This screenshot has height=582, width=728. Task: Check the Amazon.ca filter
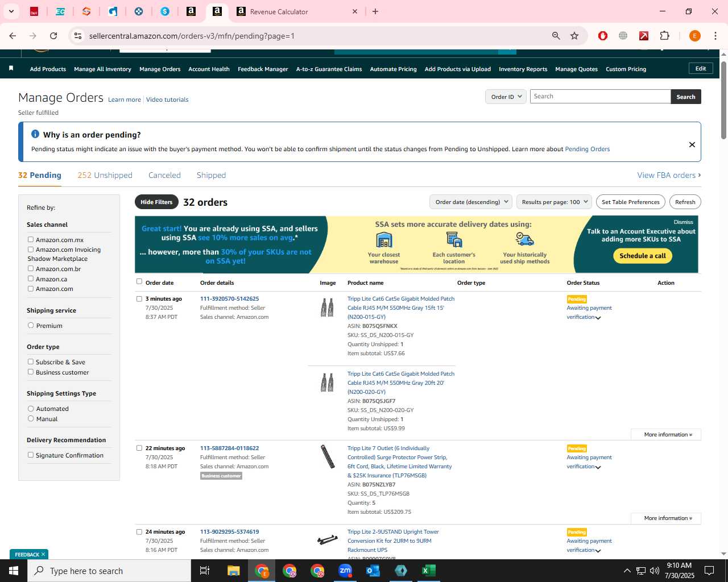[x=31, y=278]
